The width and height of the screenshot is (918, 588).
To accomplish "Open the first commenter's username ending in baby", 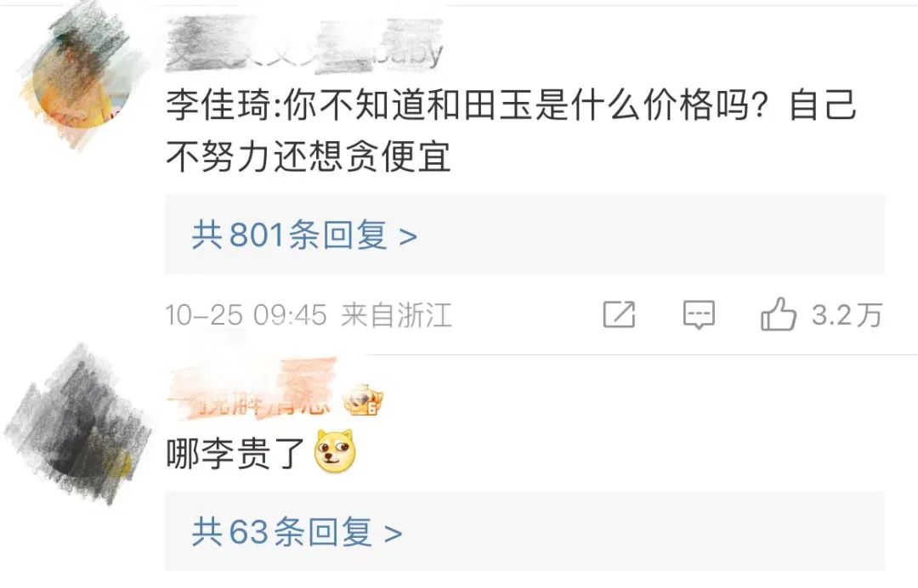I will (304, 46).
